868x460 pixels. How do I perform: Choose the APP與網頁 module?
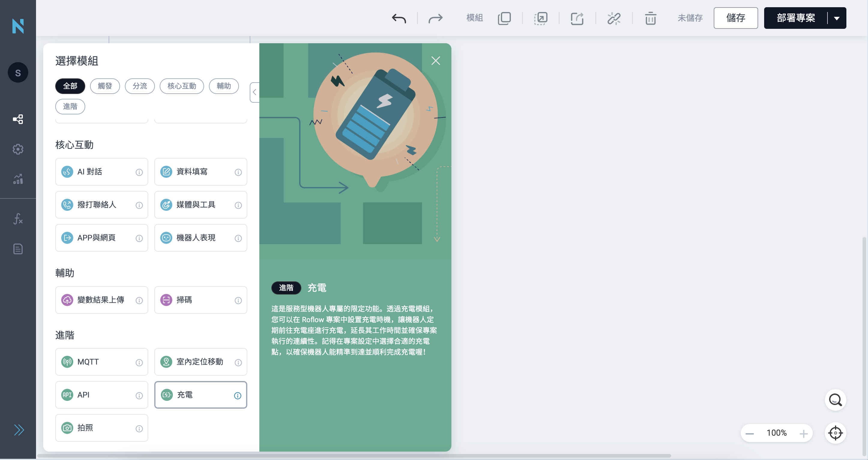tap(101, 238)
